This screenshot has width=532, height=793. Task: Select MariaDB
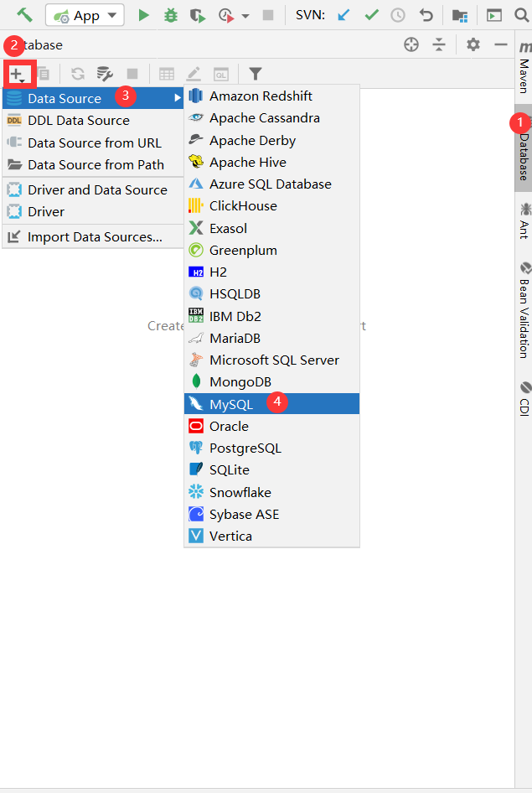[271, 338]
